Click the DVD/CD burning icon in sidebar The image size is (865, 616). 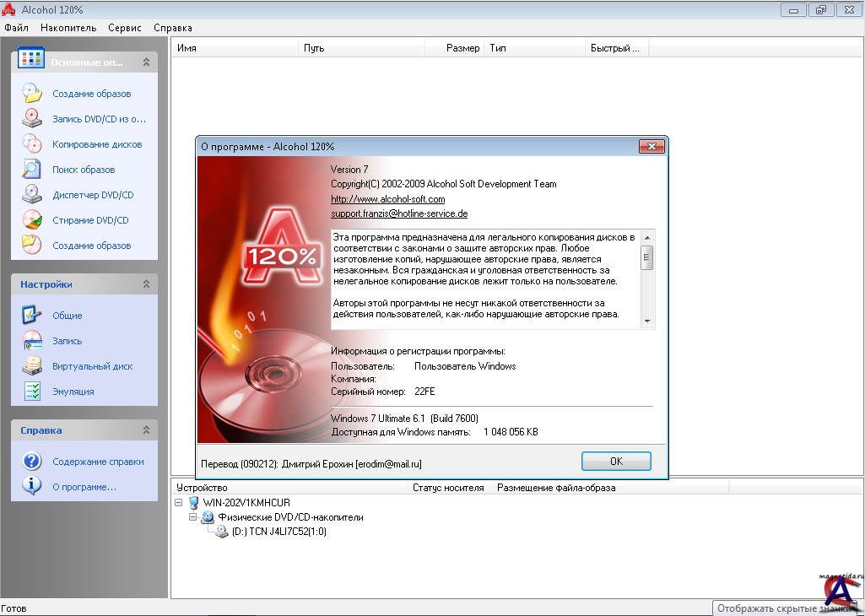(x=31, y=119)
